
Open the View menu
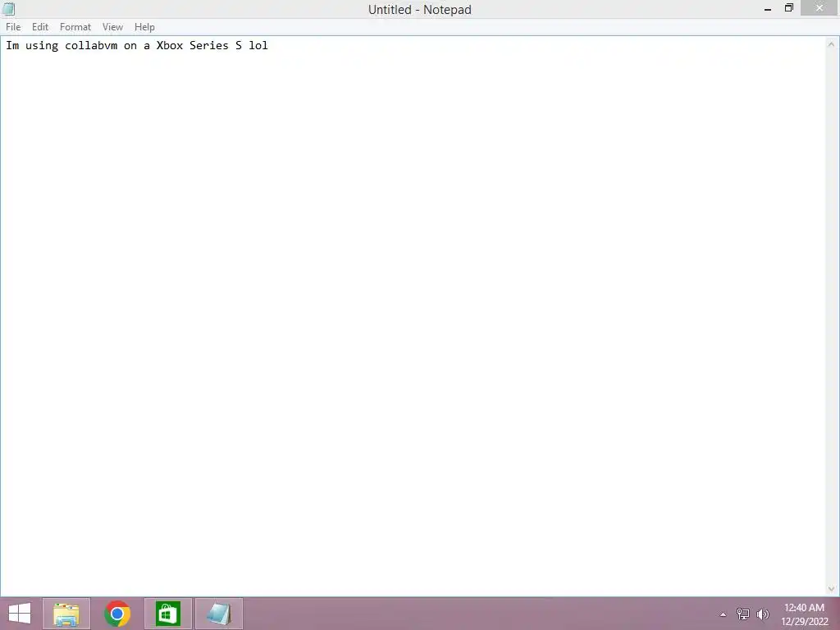pyautogui.click(x=112, y=27)
